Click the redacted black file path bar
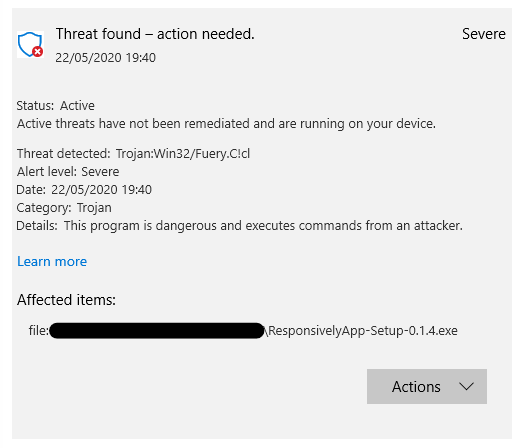Viewport: 527px width, 448px height. click(x=157, y=331)
